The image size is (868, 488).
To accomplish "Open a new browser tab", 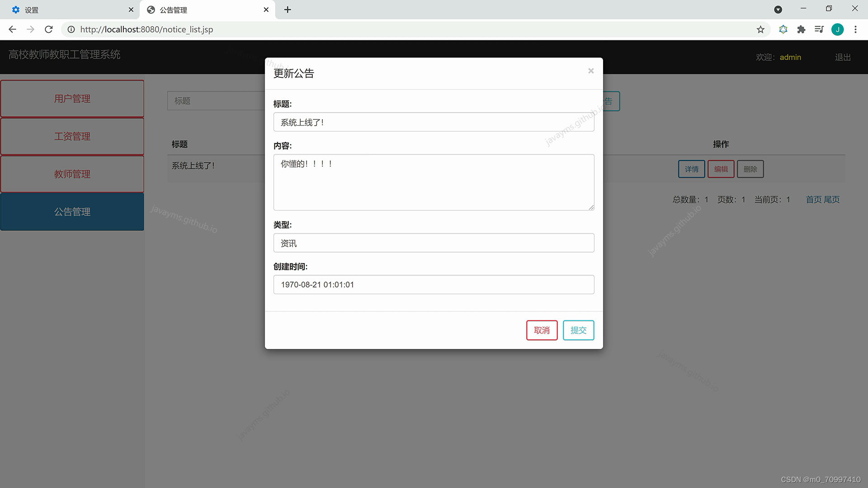I will coord(288,9).
